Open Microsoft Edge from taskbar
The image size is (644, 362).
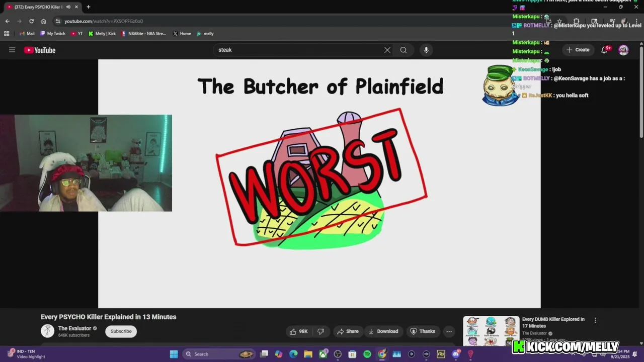click(x=293, y=354)
